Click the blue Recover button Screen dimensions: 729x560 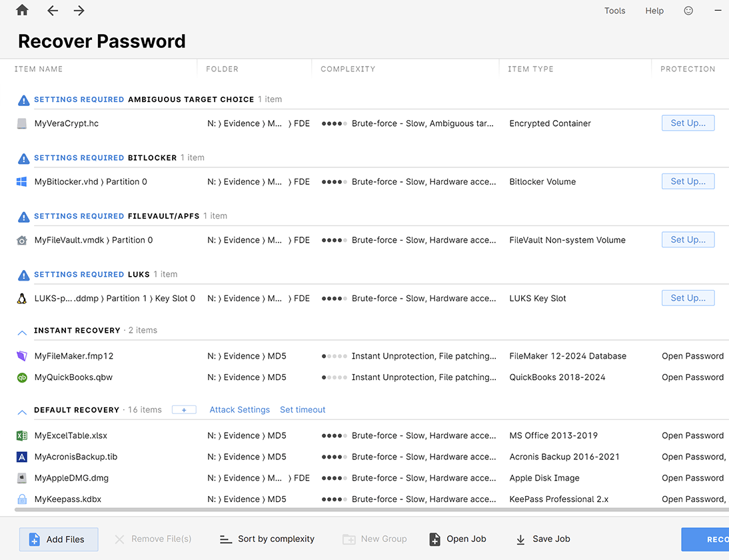point(705,539)
